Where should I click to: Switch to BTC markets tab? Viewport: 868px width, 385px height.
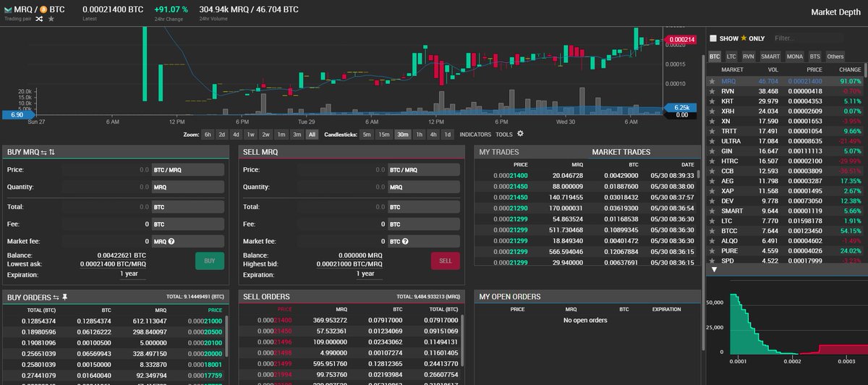click(x=714, y=56)
